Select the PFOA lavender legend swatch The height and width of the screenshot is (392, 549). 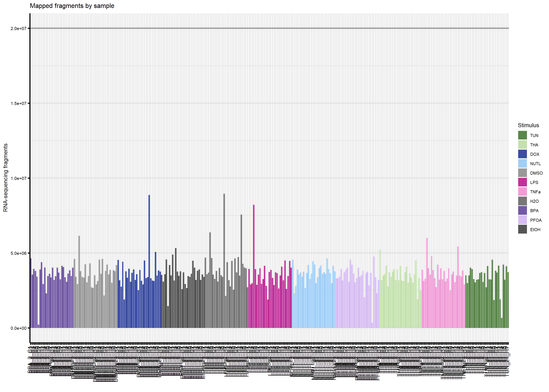click(522, 220)
